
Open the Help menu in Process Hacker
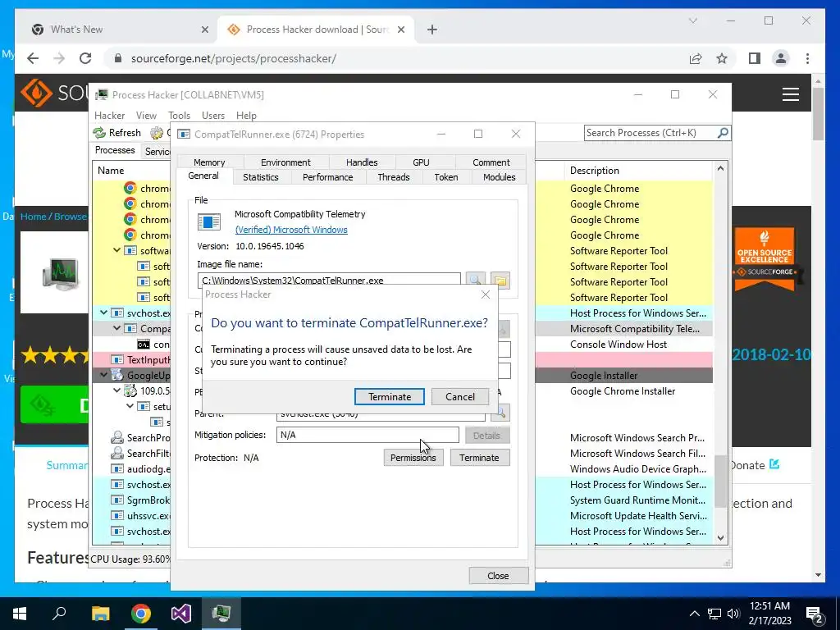(246, 115)
